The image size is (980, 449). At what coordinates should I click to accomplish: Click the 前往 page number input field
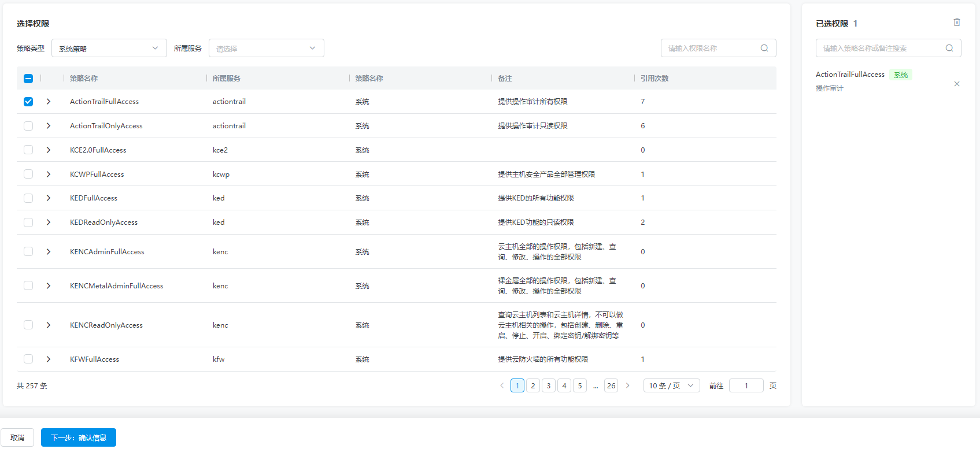pyautogui.click(x=746, y=385)
